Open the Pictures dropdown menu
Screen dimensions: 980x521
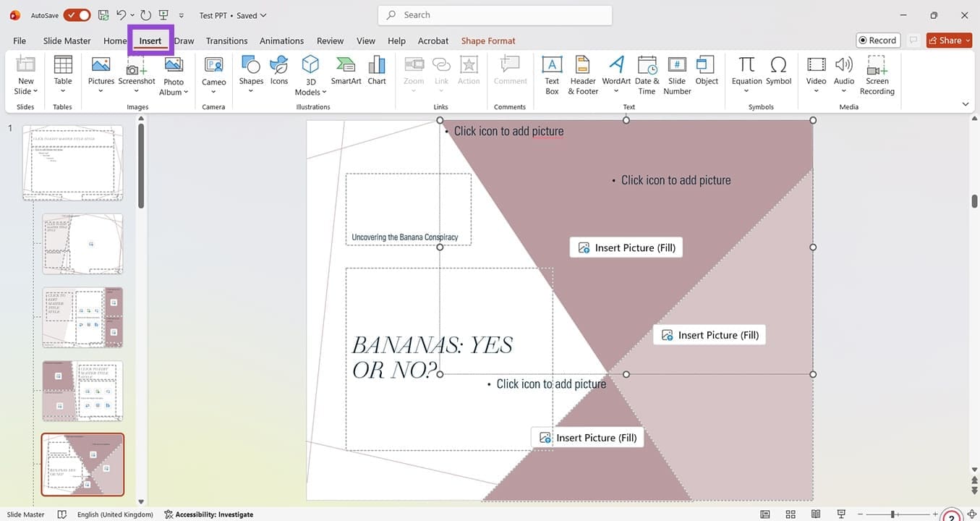pos(101,91)
